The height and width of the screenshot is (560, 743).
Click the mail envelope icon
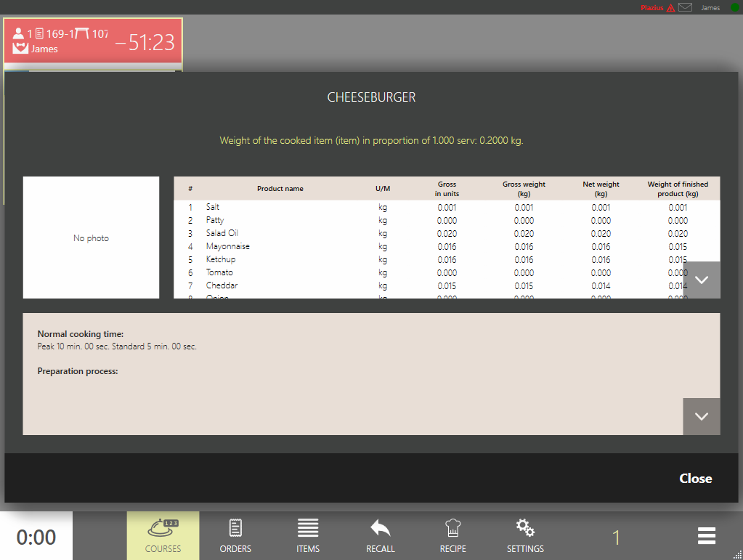click(x=685, y=7)
